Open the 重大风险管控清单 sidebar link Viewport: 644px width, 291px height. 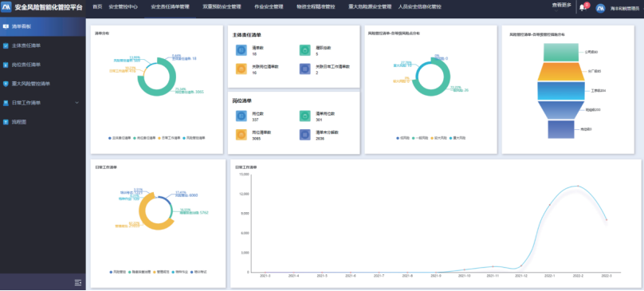click(31, 84)
